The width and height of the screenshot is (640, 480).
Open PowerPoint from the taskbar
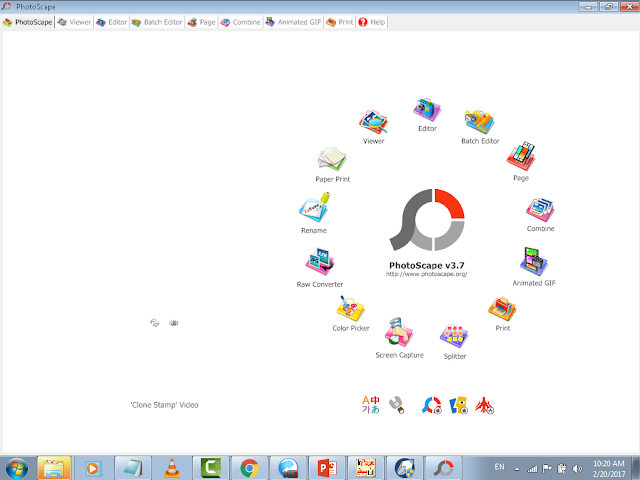[327, 468]
